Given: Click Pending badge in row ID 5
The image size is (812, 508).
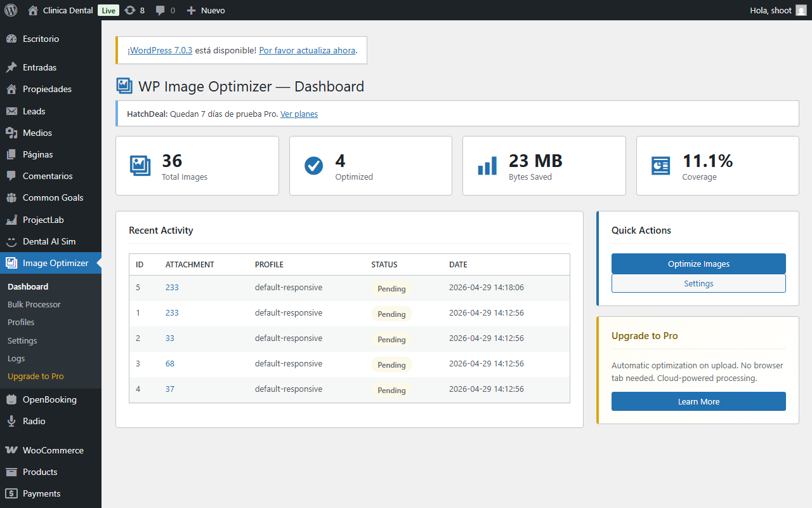Looking at the screenshot, I should (391, 288).
